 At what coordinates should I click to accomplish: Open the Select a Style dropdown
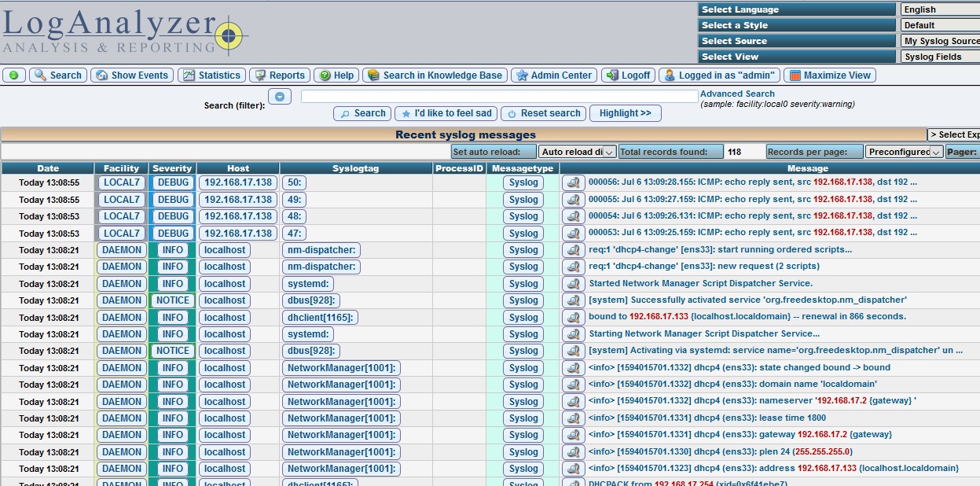[940, 25]
